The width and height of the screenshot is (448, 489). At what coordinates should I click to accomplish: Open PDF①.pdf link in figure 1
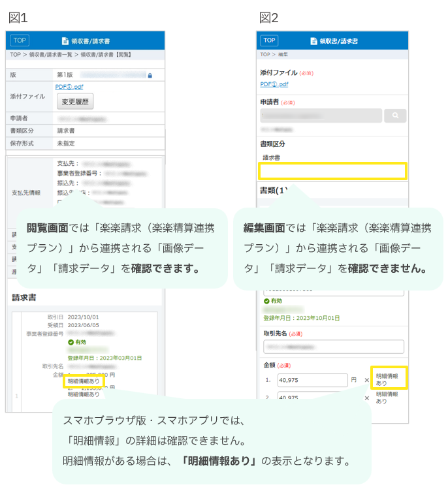tap(69, 87)
